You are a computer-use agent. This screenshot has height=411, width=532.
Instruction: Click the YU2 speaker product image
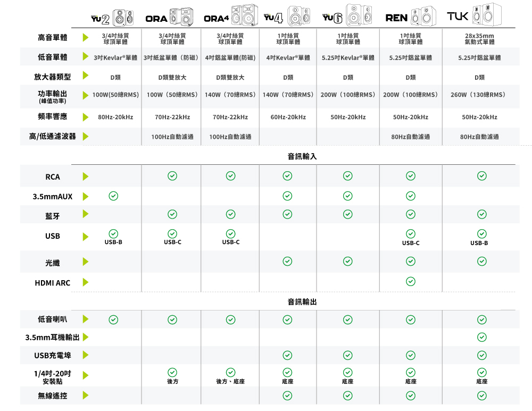[124, 17]
